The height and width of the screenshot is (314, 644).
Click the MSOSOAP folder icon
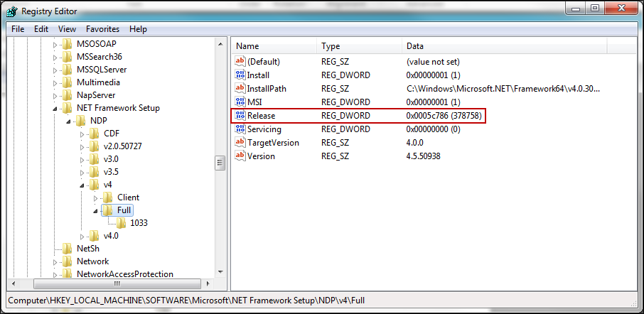(68, 44)
